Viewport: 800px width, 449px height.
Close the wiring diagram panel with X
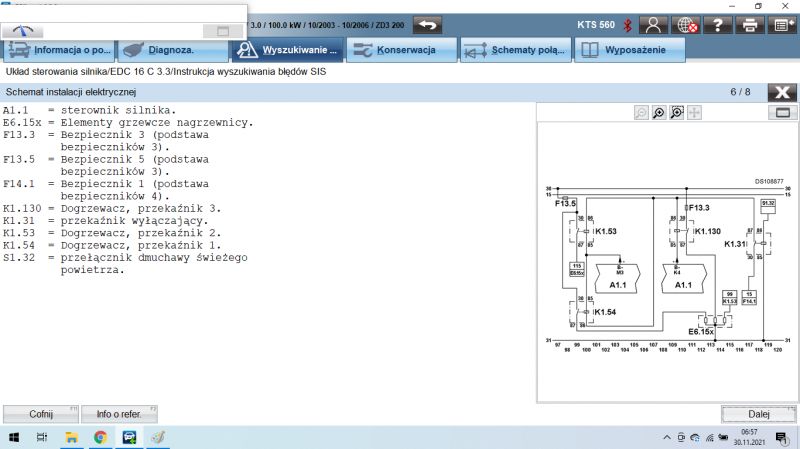pyautogui.click(x=782, y=92)
